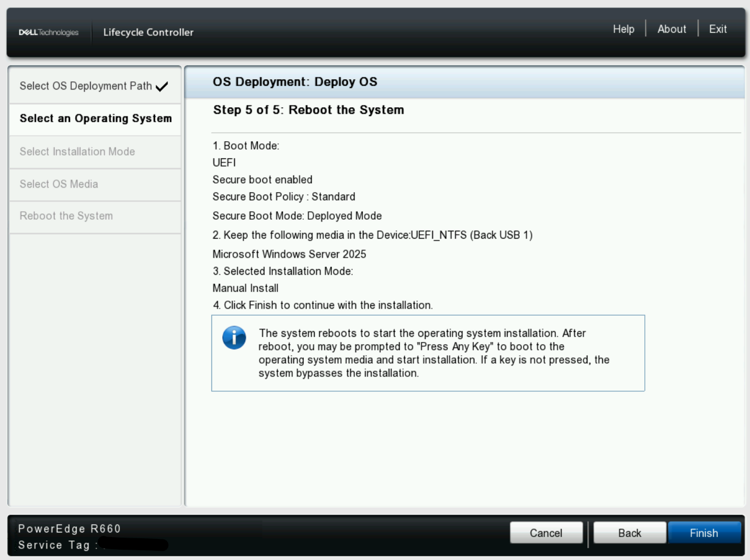Select the 'Select an Operating System' step
The height and width of the screenshot is (560, 750).
[95, 119]
